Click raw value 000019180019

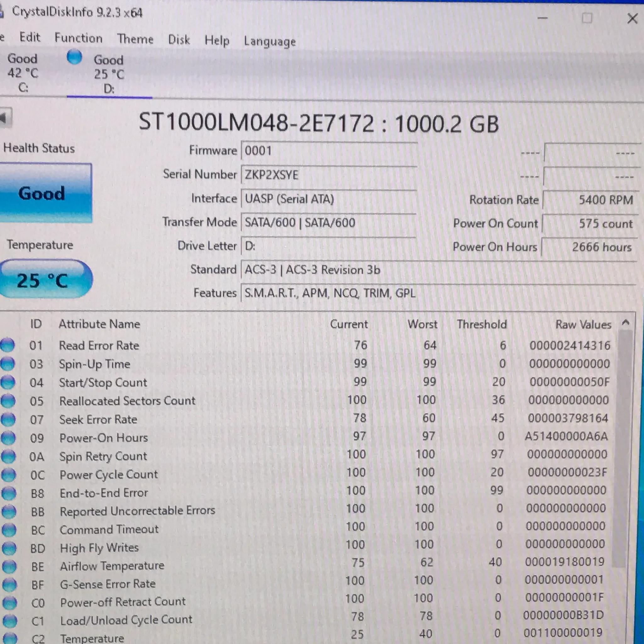(565, 562)
